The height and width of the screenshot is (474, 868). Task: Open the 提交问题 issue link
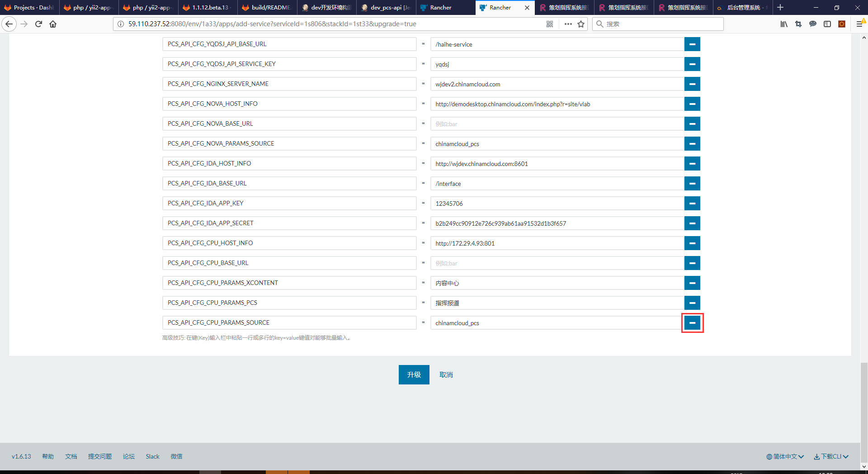pos(100,456)
